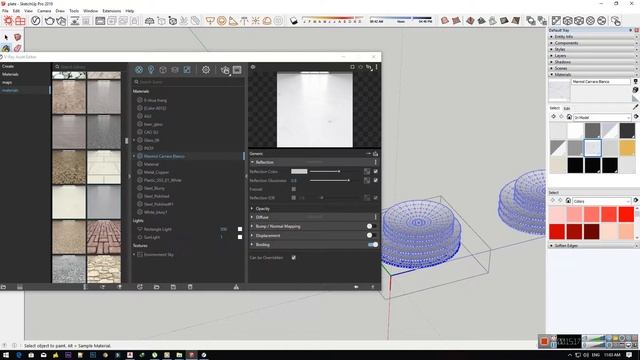640x360 pixels.
Task: Click the red brick herringbone material thumbnail
Action: 104,237
